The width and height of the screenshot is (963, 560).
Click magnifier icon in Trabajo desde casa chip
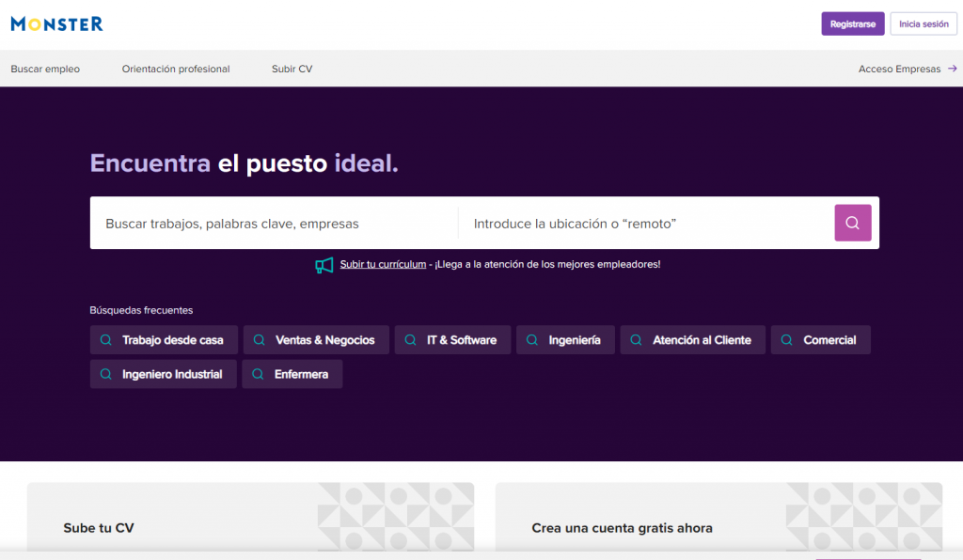click(x=106, y=340)
